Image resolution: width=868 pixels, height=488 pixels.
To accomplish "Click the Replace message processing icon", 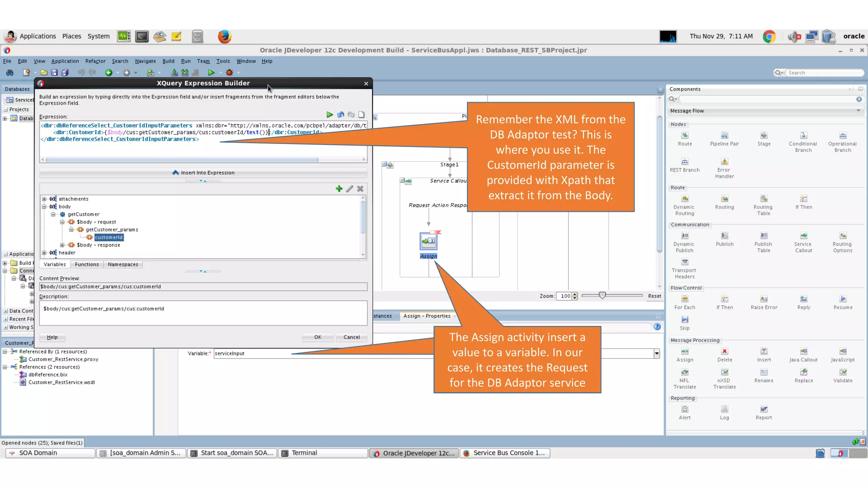I will click(803, 372).
